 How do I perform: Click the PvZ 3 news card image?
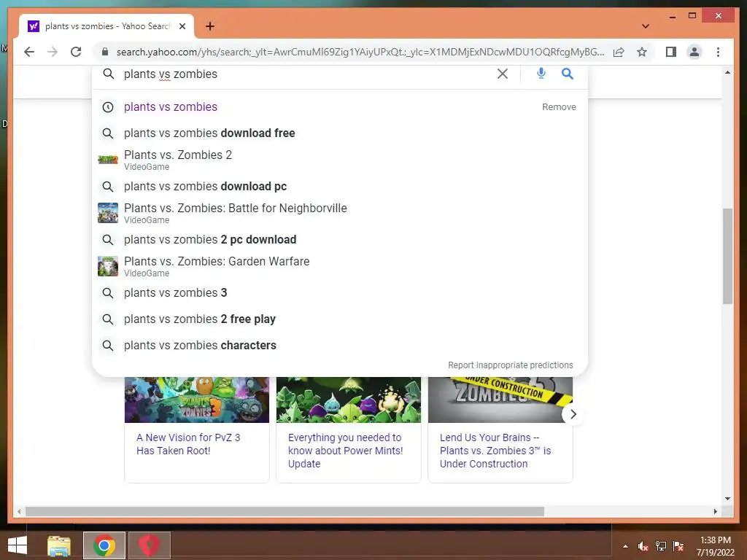[x=197, y=400]
